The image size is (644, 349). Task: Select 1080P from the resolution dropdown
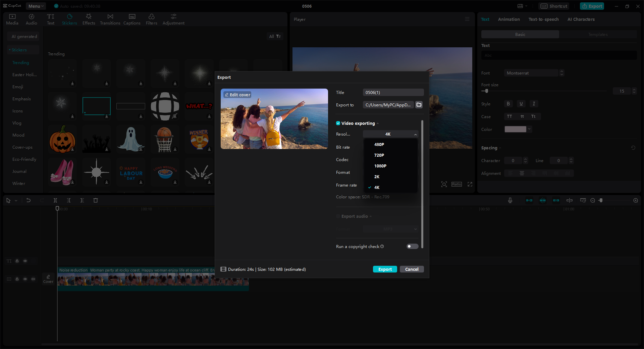(x=380, y=166)
